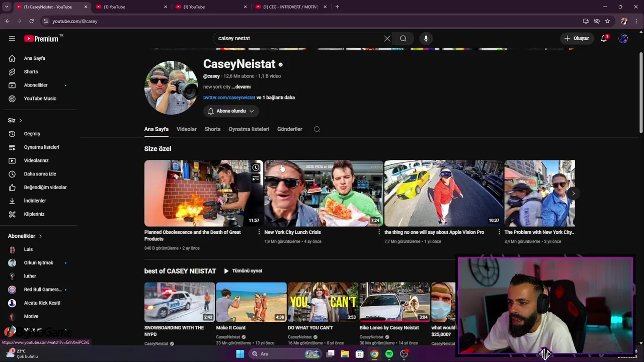Reload the page with refresh icon
The width and height of the screenshot is (644, 362).
[31, 21]
